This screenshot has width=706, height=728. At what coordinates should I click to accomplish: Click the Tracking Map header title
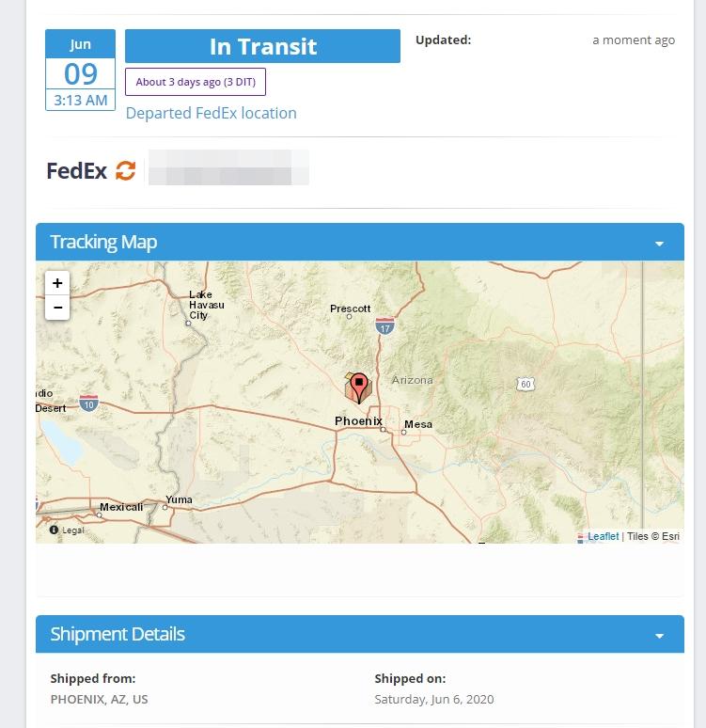(103, 242)
